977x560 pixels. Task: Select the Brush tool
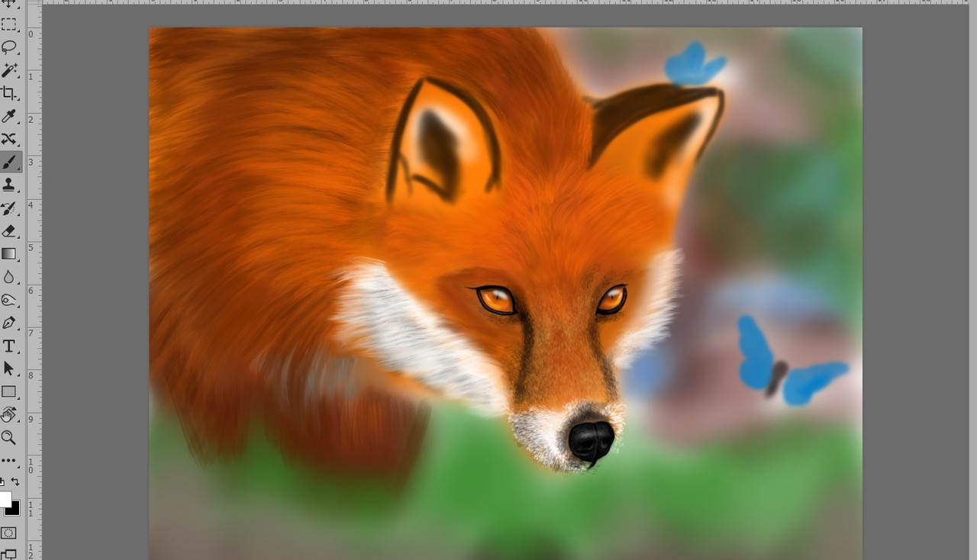tap(8, 162)
